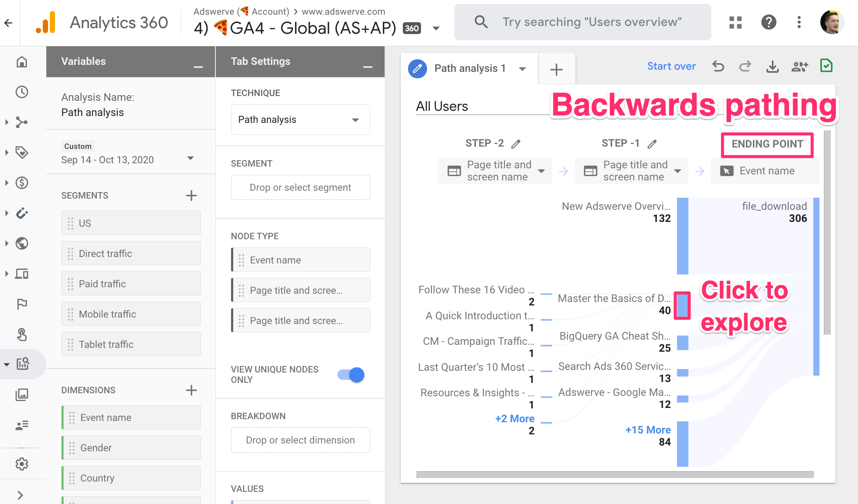Select the Tablet traffic segment
This screenshot has width=858, height=504.
tap(131, 344)
